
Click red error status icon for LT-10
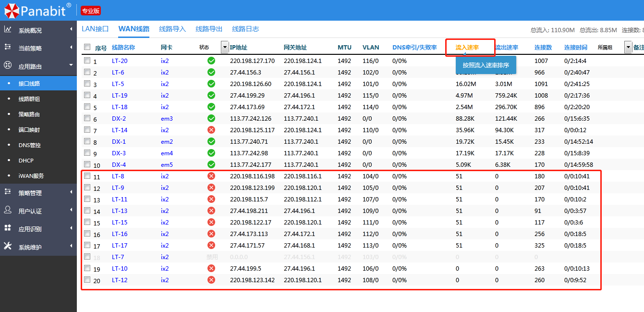pos(211,269)
